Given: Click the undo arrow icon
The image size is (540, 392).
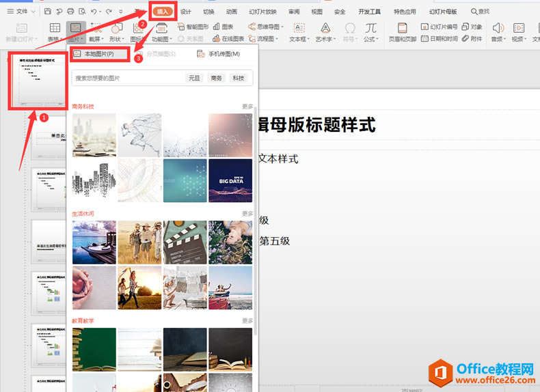Looking at the screenshot, I should 94,12.
